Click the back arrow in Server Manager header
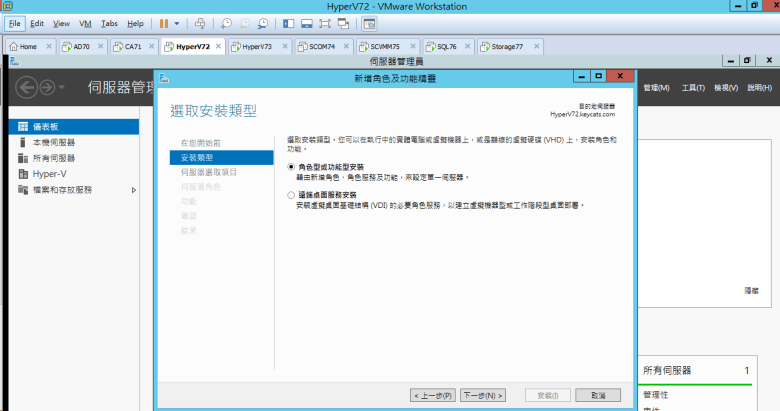Viewport: 780px width, 411px height. pos(26,87)
